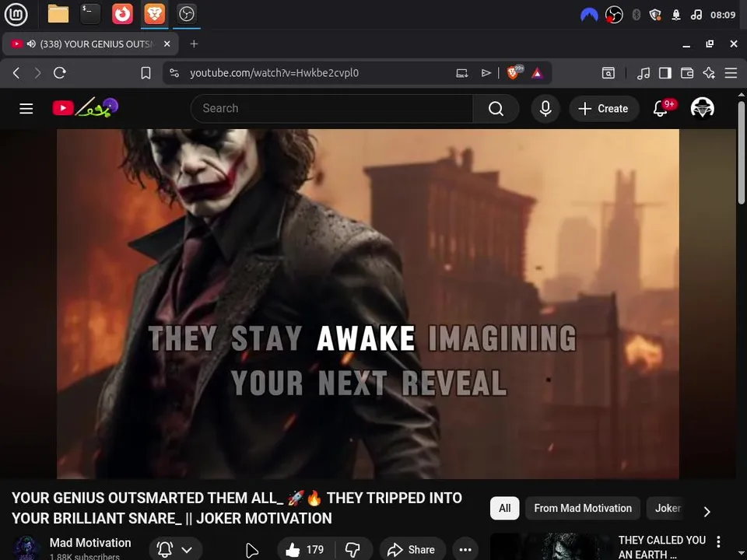Open Mad Motivation channel avatar
The height and width of the screenshot is (560, 747).
[26, 548]
